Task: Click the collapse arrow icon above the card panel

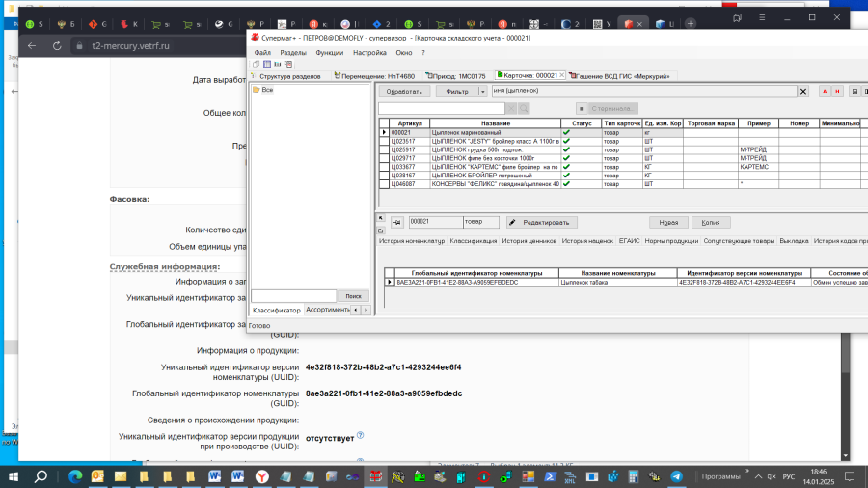Action: tap(381, 218)
